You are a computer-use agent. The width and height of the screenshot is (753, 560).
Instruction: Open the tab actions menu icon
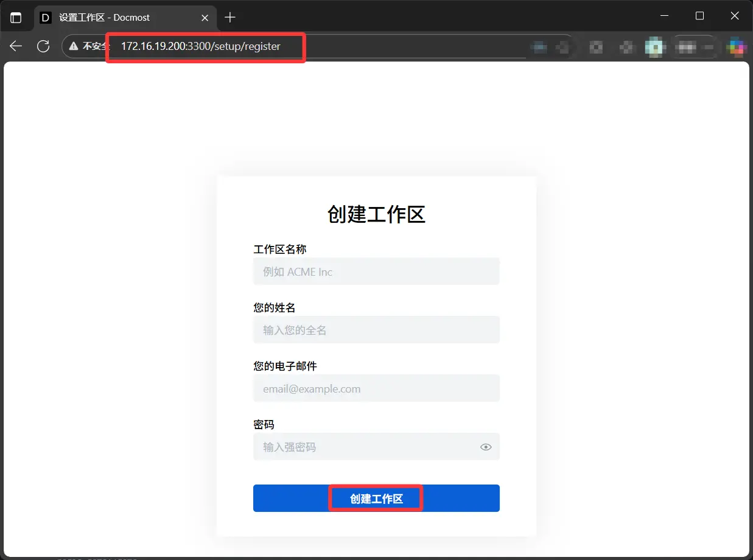(16, 18)
